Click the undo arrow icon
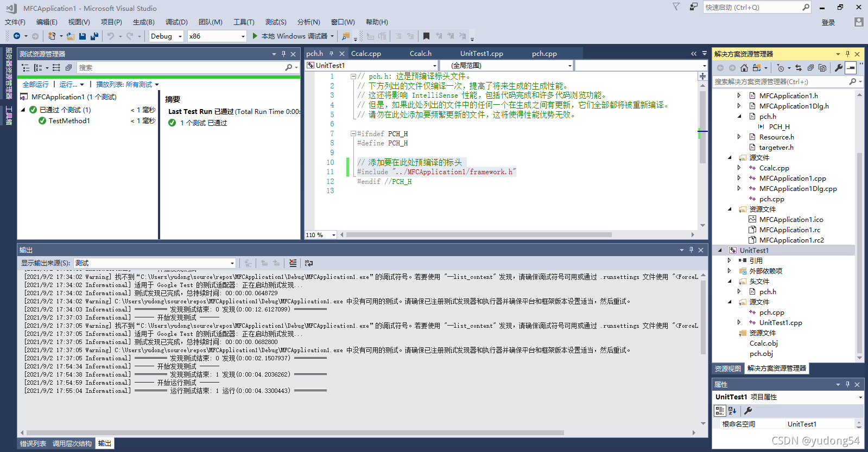The image size is (868, 452). (x=111, y=36)
